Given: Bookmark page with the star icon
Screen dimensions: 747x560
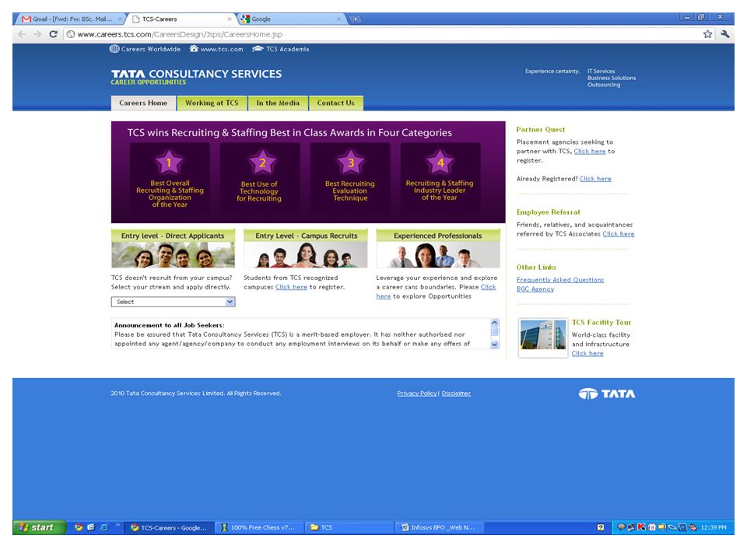Looking at the screenshot, I should [x=707, y=34].
